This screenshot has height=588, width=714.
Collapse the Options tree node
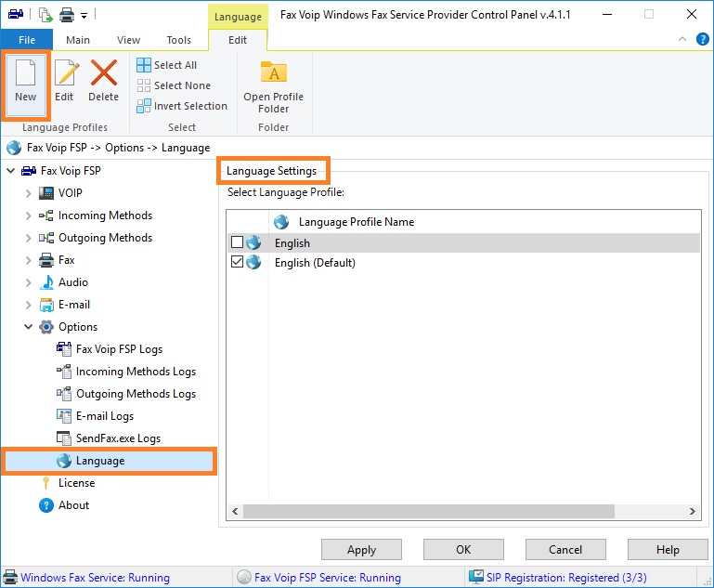[28, 327]
